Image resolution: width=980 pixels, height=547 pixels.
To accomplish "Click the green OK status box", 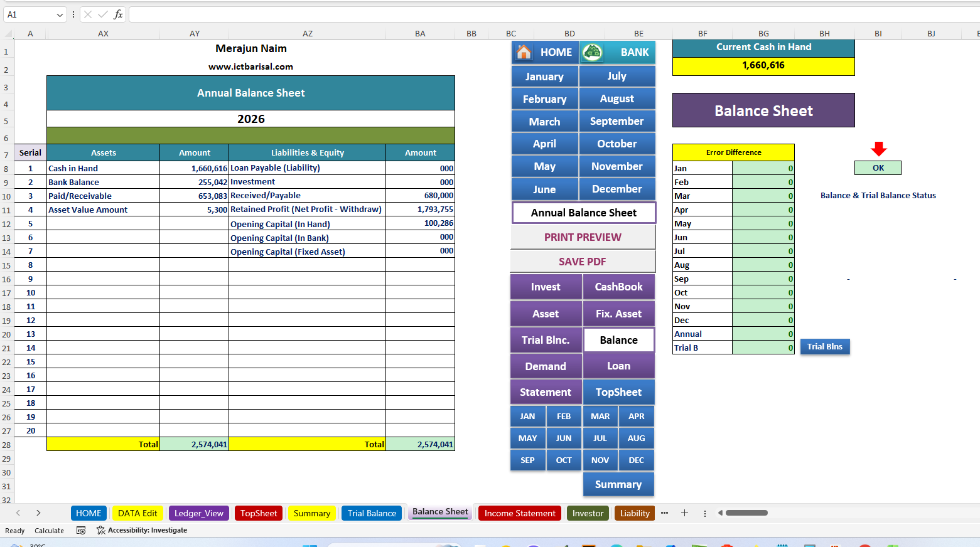I will pos(878,167).
